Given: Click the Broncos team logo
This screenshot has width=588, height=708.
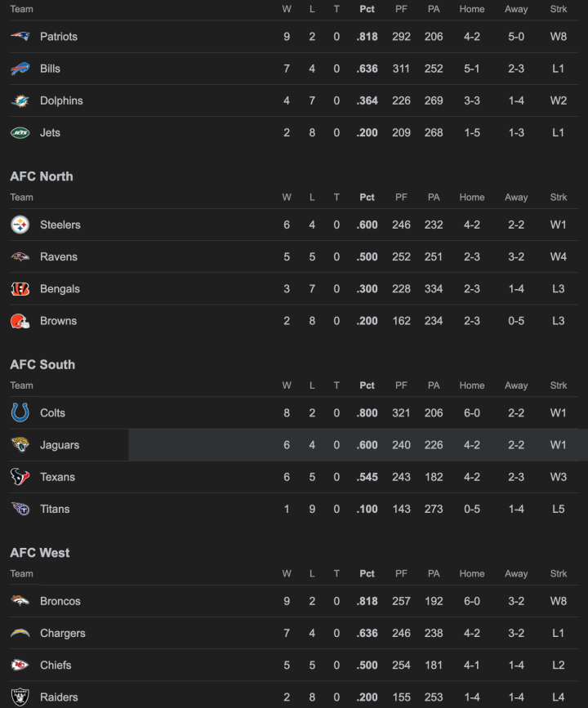Looking at the screenshot, I should (x=20, y=601).
